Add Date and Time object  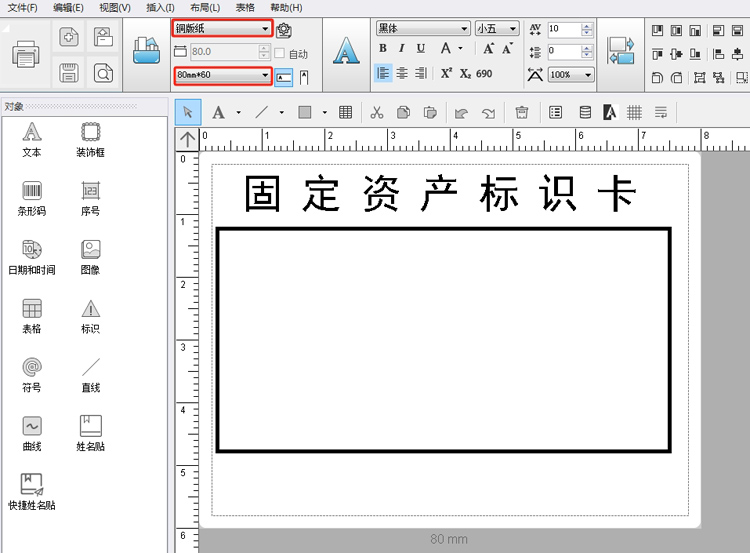coord(32,257)
